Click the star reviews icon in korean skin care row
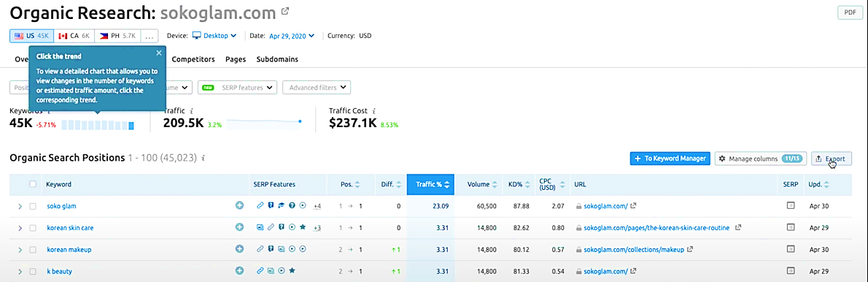This screenshot has width=868, height=282. (x=302, y=227)
